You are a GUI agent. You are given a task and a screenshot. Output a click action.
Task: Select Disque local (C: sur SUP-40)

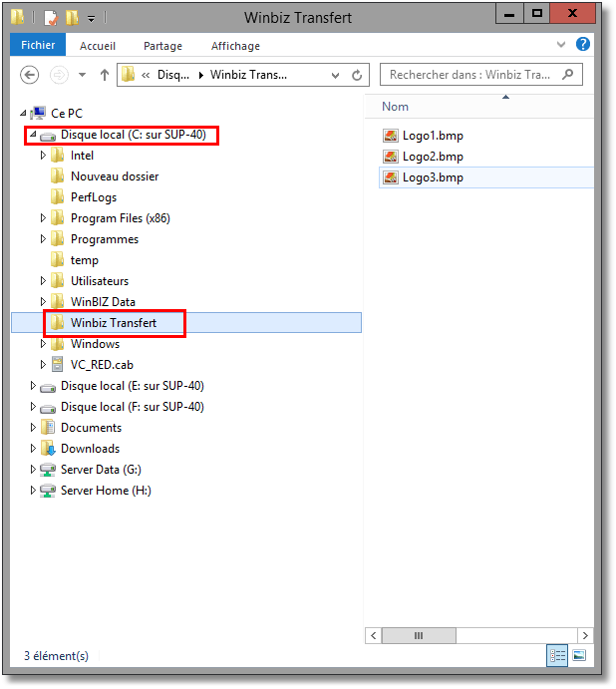tap(134, 135)
